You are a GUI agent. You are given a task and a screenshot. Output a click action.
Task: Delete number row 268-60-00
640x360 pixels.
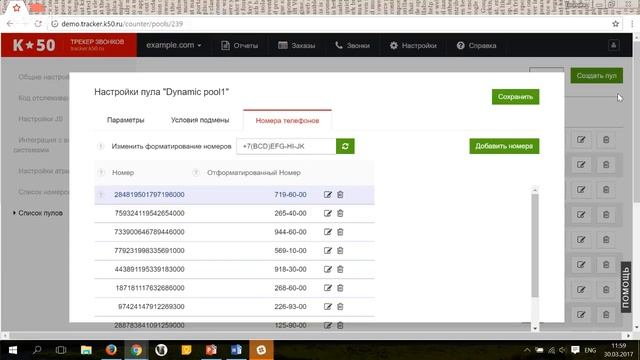[x=340, y=288]
